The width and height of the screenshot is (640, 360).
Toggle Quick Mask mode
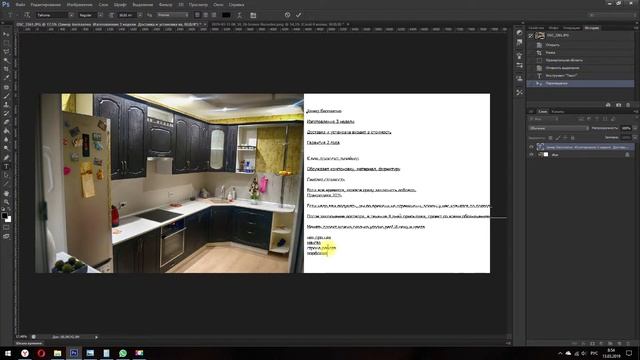[x=6, y=228]
